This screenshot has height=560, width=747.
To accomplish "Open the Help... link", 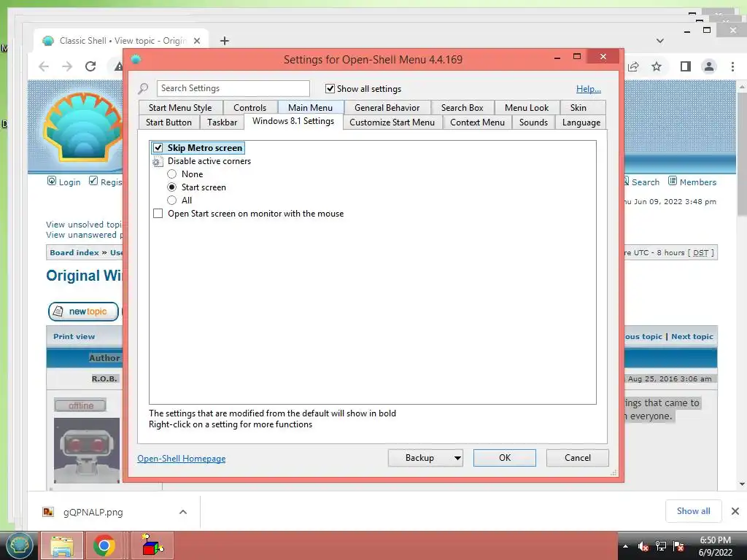I will 589,89.
